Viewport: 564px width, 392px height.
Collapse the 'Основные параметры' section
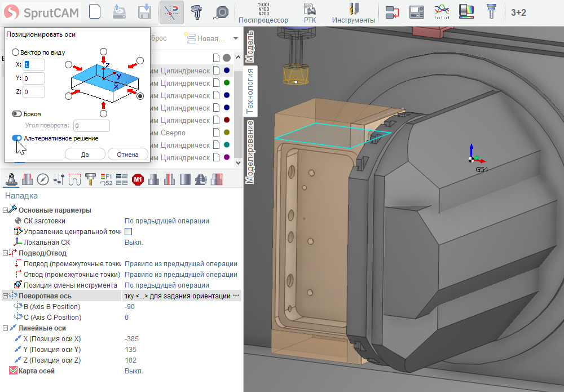[x=5, y=210]
